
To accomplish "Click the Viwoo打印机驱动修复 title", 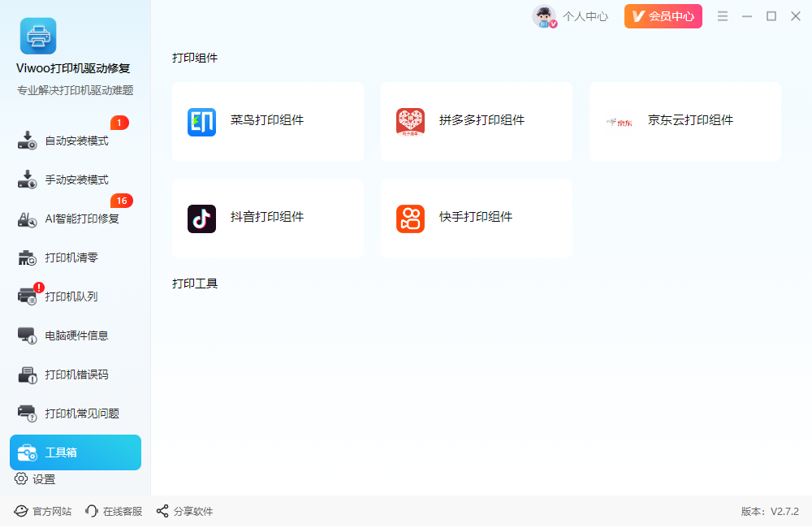I will (x=73, y=68).
